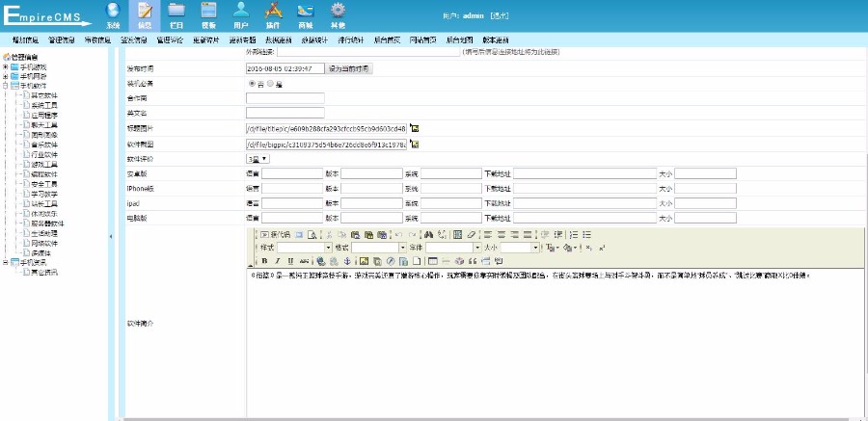Click the 发布时间 date input field

[x=285, y=68]
